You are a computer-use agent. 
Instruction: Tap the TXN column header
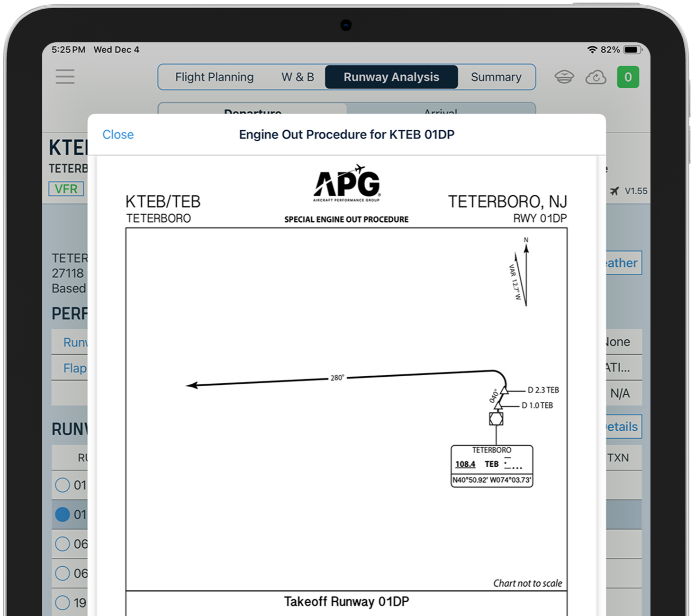(618, 458)
